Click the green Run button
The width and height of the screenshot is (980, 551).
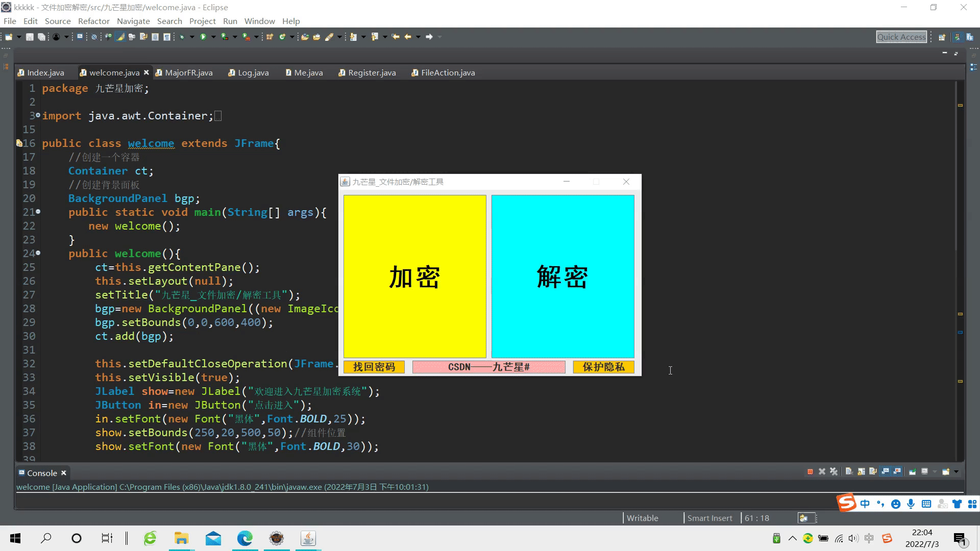tap(203, 37)
